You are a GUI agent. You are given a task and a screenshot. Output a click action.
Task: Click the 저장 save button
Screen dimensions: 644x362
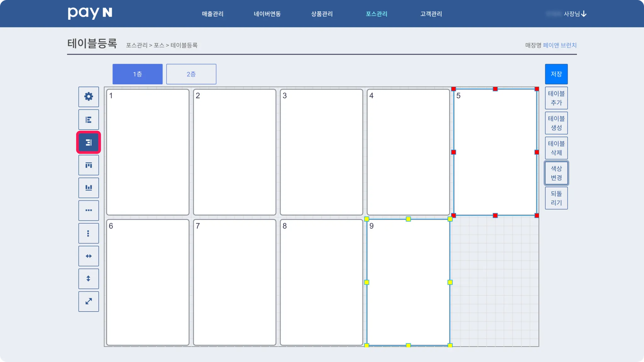pos(556,74)
